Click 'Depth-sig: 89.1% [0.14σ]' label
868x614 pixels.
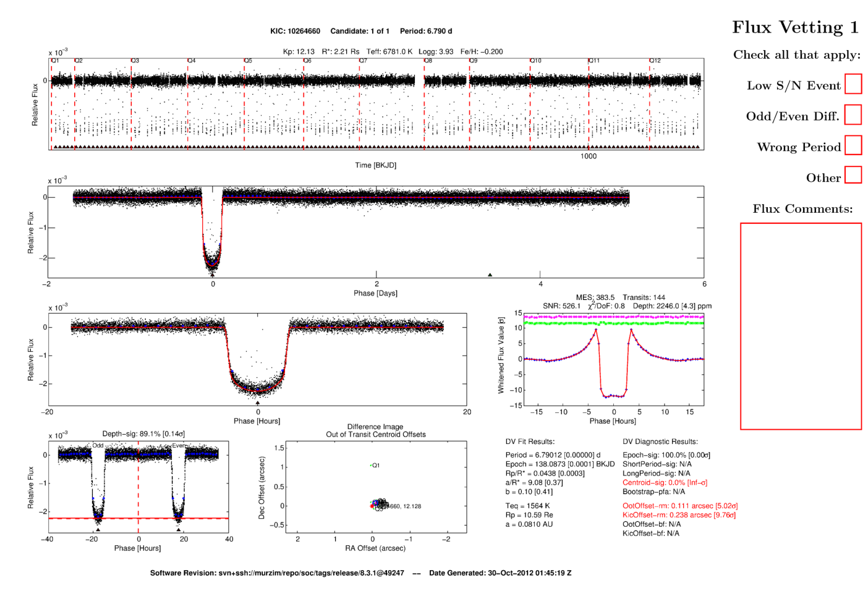coord(143,434)
